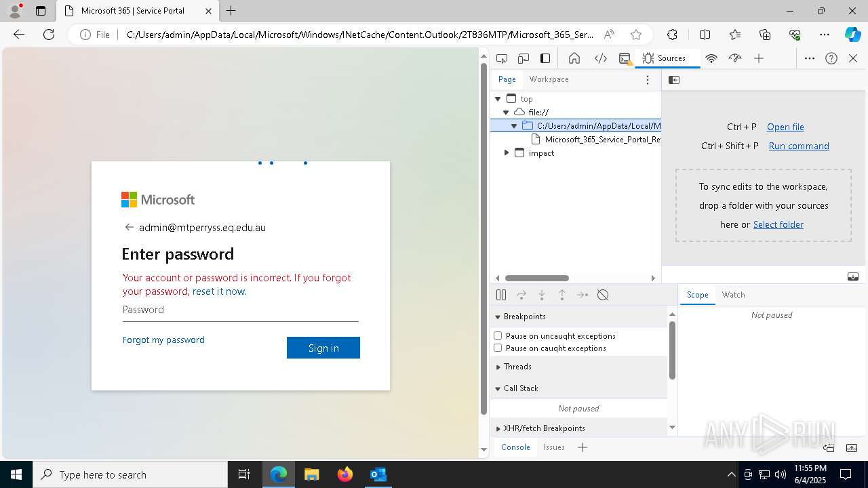Enable Pause on caught exceptions
868x488 pixels.
coord(498,348)
